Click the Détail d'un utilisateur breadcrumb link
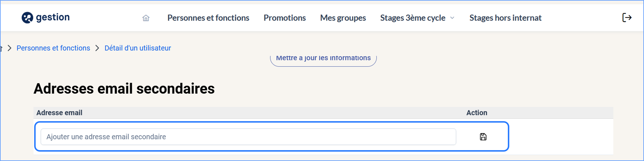This screenshot has width=644, height=161. (137, 48)
